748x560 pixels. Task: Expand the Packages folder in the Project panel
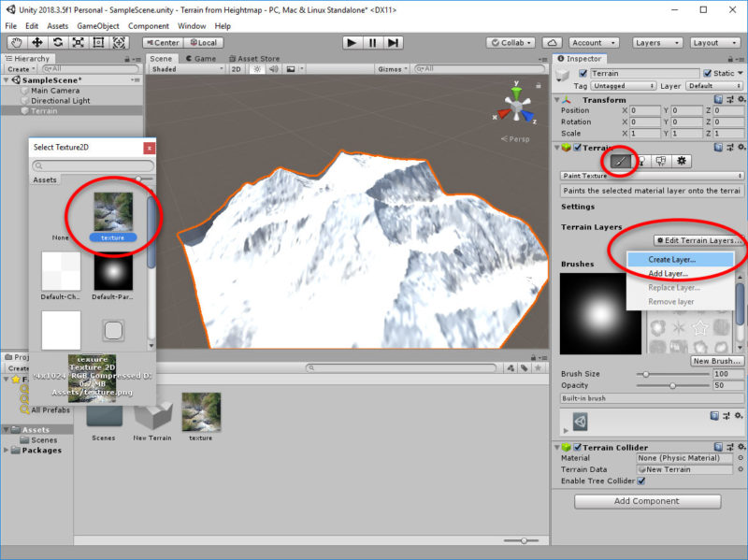(x=7, y=452)
